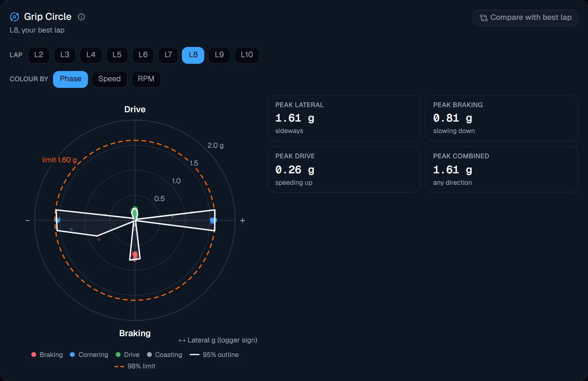Click the Peak Drive 0.26 g value

pos(295,170)
